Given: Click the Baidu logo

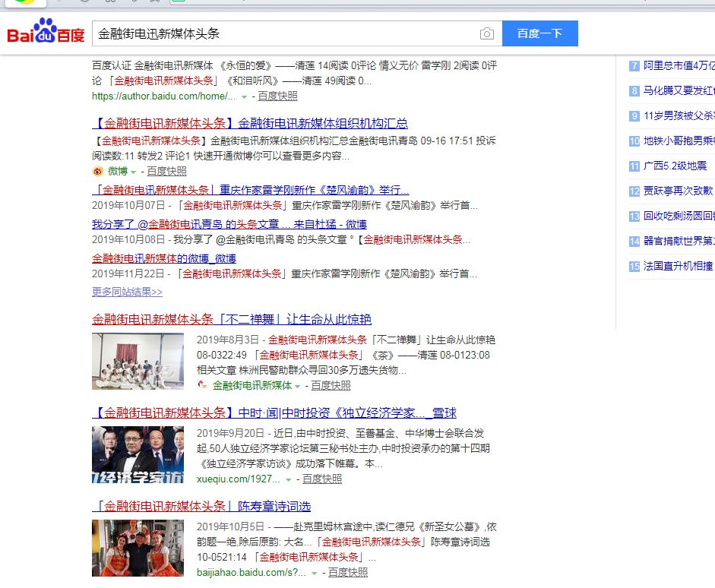Looking at the screenshot, I should click(46, 31).
